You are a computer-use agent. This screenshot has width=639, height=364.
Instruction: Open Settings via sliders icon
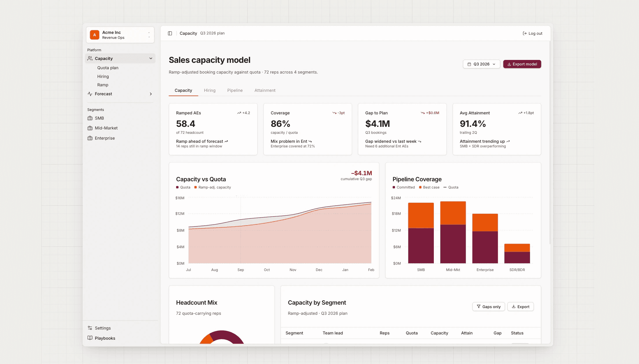(90, 328)
